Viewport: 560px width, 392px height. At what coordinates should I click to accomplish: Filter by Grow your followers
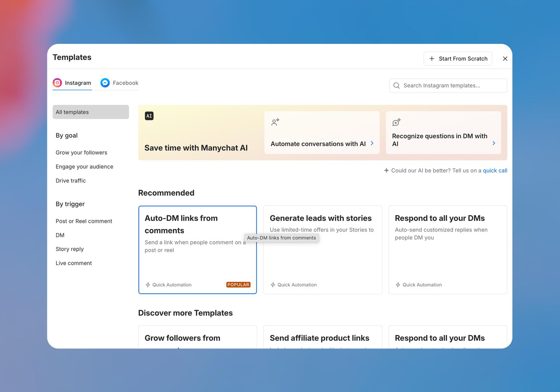[82, 152]
